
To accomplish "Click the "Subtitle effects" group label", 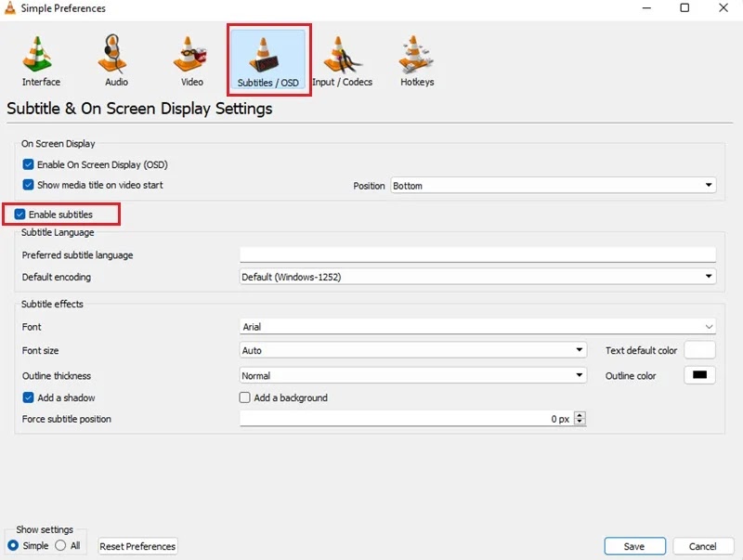I will click(52, 305).
